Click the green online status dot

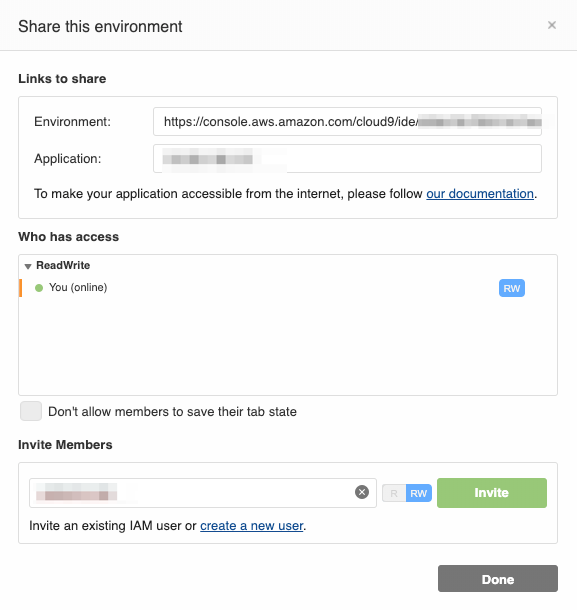[x=39, y=288]
